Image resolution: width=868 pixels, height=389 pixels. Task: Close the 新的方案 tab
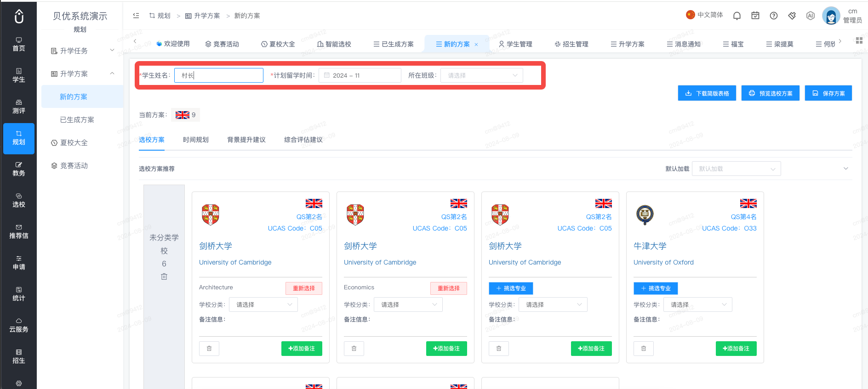[476, 45]
